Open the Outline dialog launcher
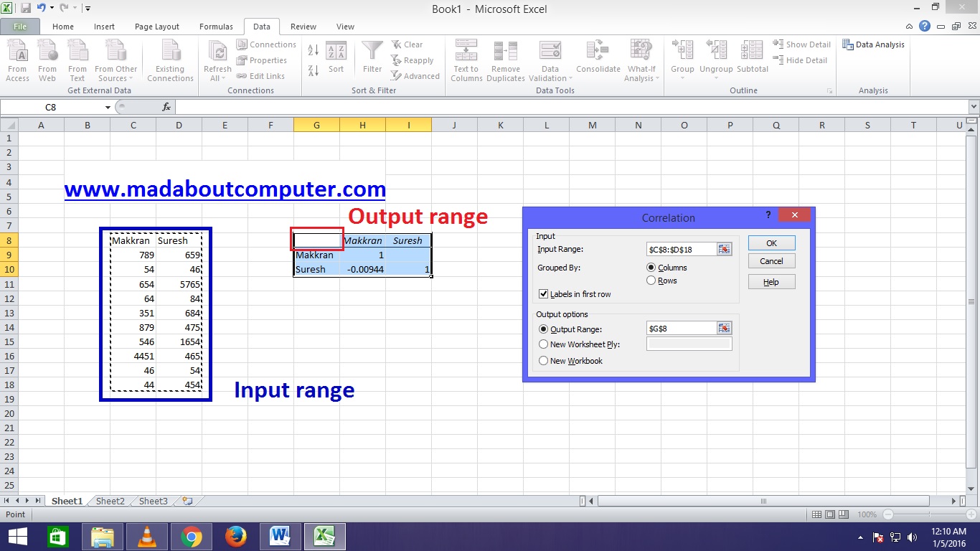 click(830, 91)
